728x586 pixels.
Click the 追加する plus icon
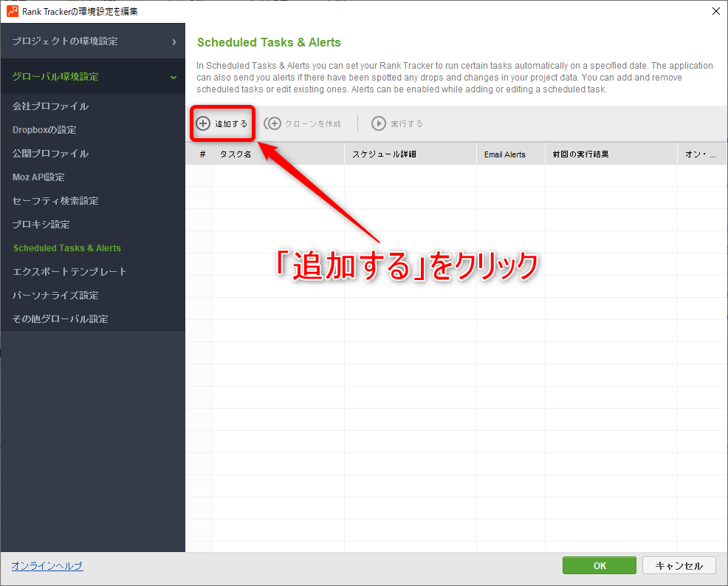coord(203,123)
